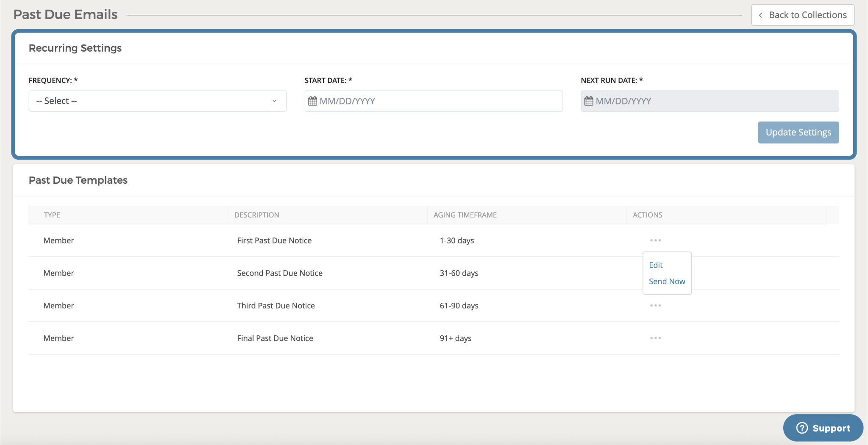Go back using Back to Collections text

point(807,15)
